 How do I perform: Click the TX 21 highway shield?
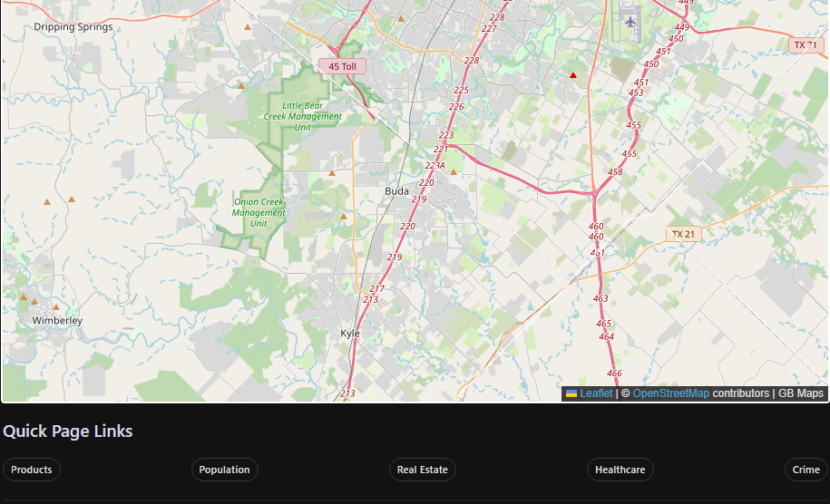pyautogui.click(x=683, y=234)
